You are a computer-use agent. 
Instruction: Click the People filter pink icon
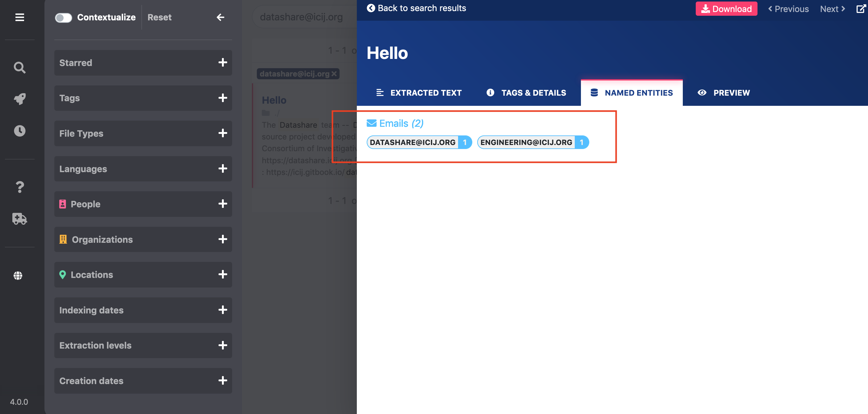coord(63,204)
